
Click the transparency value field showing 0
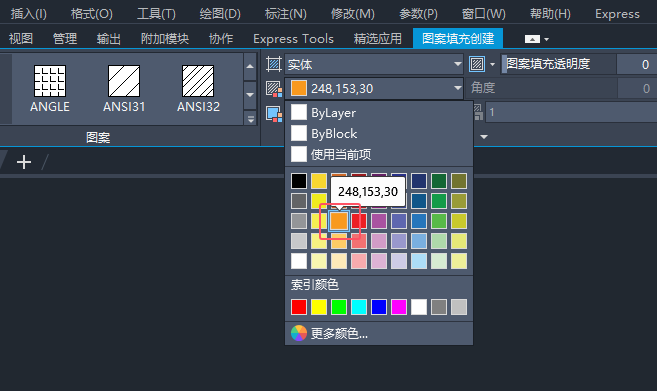coord(637,64)
